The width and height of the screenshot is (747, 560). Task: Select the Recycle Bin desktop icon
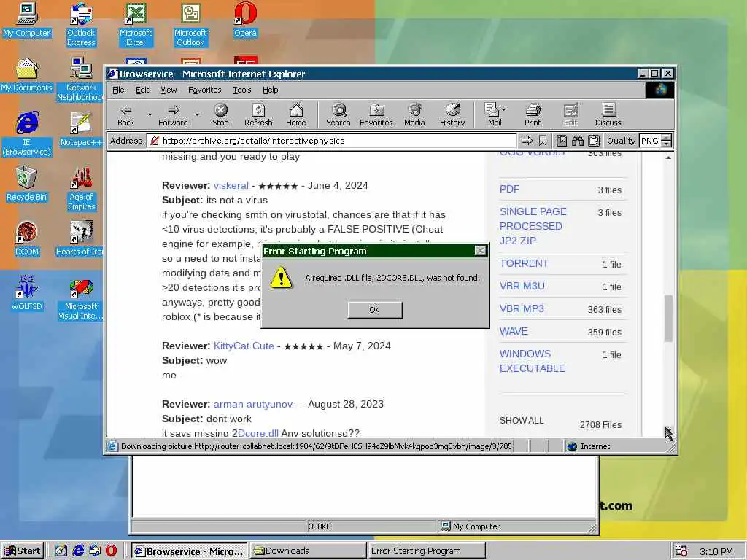pos(27,184)
